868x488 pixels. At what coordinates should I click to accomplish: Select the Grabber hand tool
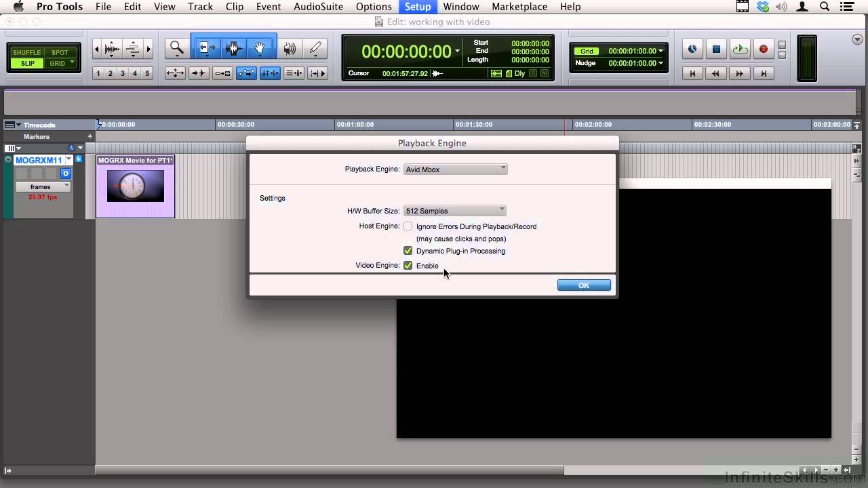click(260, 49)
